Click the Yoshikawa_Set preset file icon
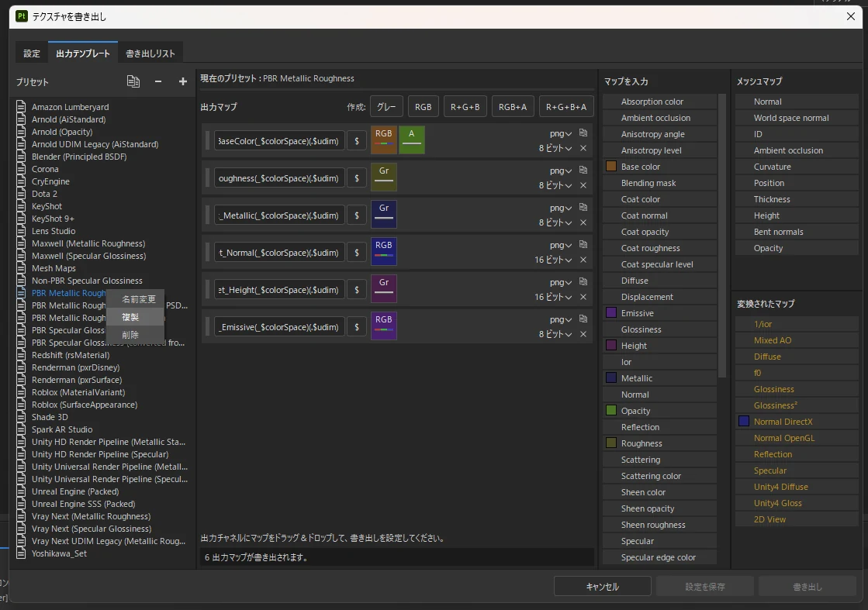Screen dimensions: 868x610 pos(21,553)
